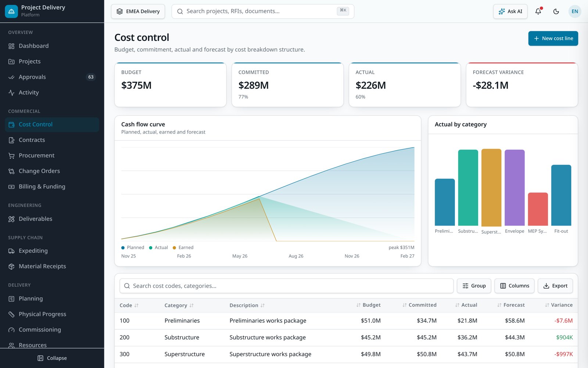
Task: Click the Group sliders icon
Action: [465, 286]
